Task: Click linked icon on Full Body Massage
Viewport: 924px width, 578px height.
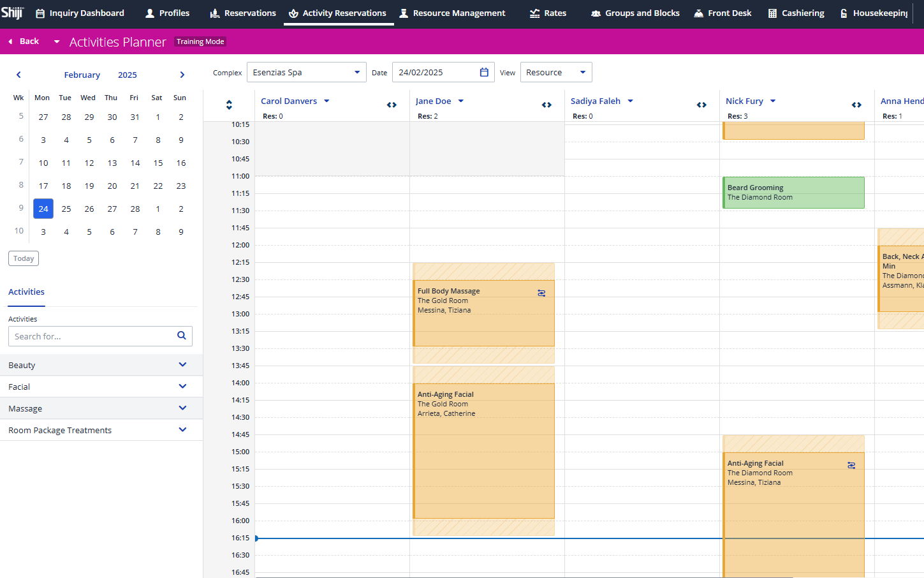Action: [x=541, y=293]
